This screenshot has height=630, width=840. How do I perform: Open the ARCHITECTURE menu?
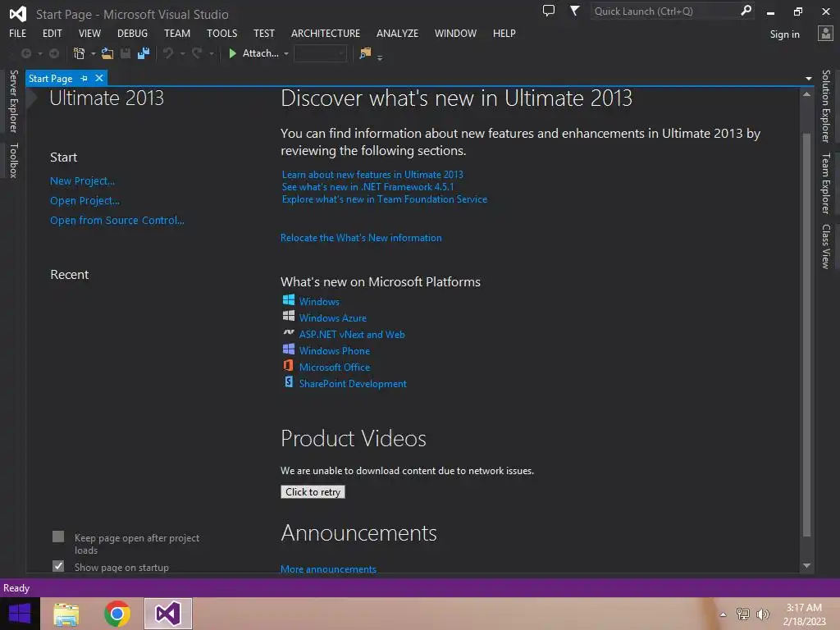tap(326, 33)
